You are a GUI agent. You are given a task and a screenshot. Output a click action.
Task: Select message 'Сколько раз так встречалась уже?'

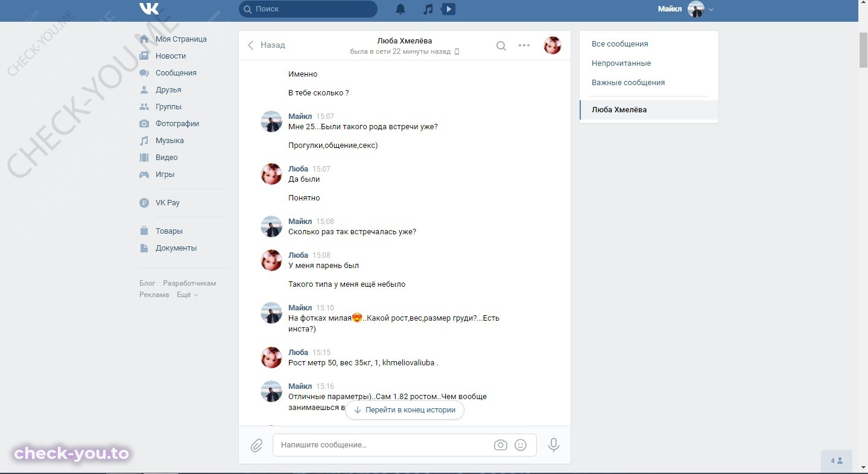pyautogui.click(x=352, y=232)
